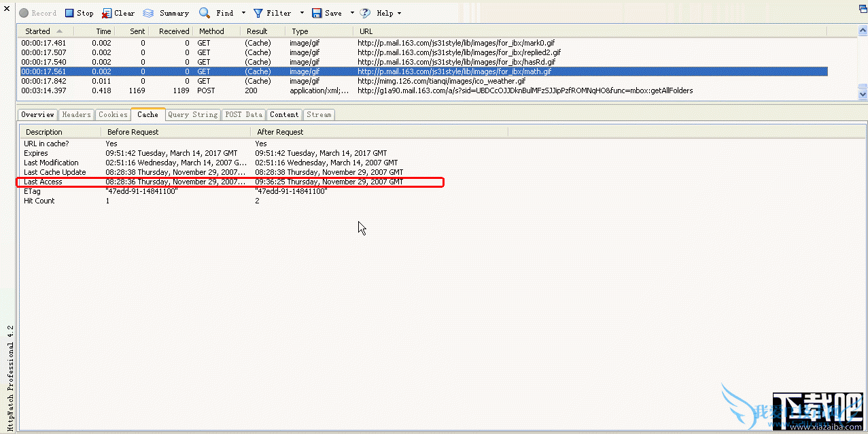Screen dimensions: 868x434
Task: Sort by the Sent column header
Action: [132, 31]
